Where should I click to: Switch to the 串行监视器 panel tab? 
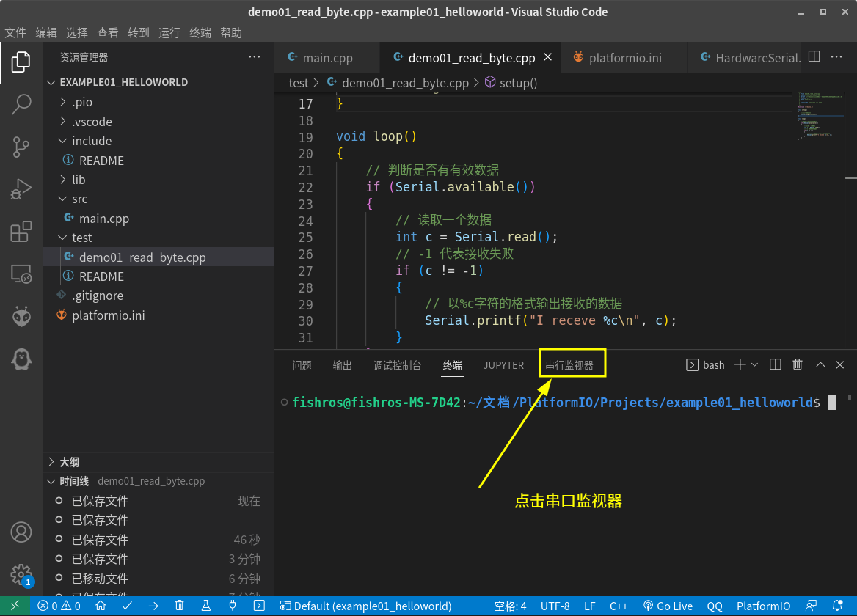coord(569,365)
